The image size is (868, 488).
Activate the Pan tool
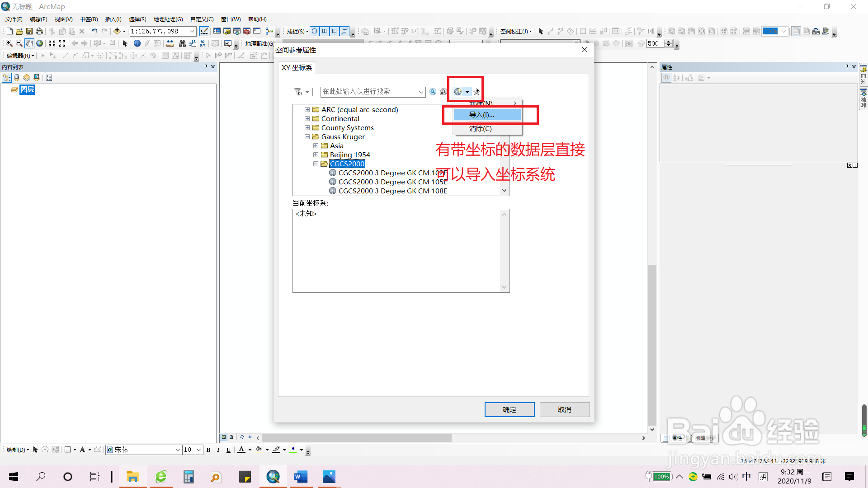click(x=29, y=43)
